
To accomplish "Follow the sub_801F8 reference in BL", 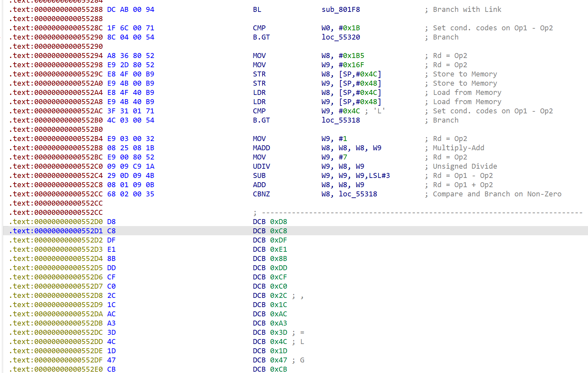I will (341, 10).
